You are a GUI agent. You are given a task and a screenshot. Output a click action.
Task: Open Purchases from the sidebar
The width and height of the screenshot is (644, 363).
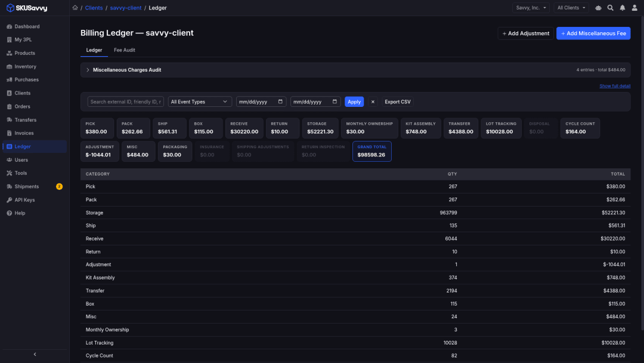click(x=35, y=80)
